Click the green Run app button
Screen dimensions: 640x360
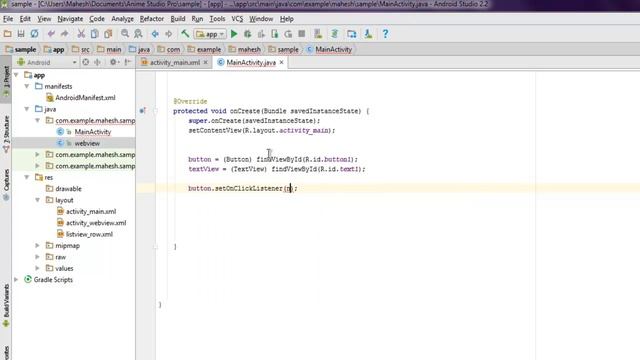click(234, 34)
